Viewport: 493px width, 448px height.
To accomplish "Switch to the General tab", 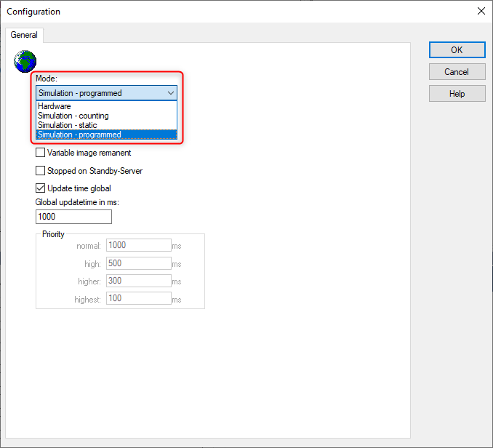I will 24,35.
